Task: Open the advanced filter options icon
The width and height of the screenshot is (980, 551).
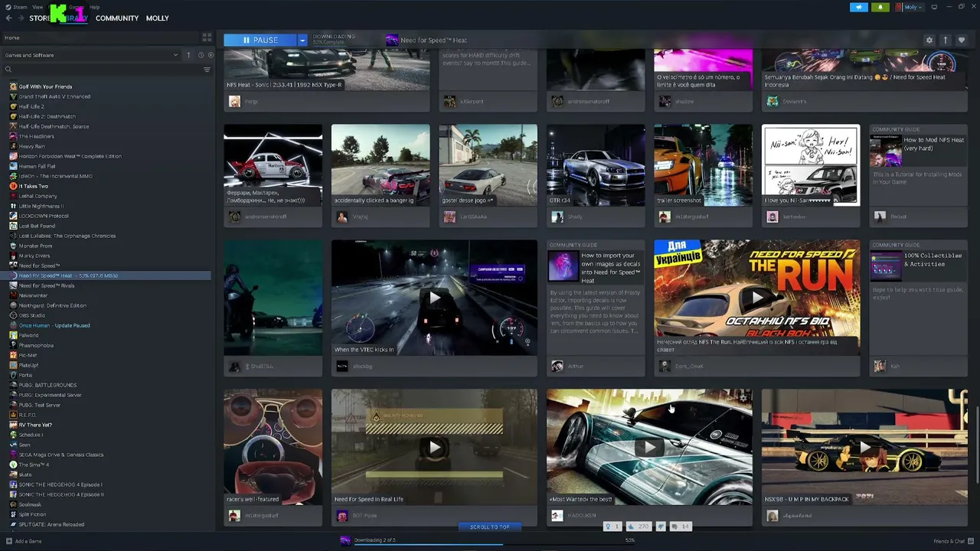Action: click(x=207, y=70)
